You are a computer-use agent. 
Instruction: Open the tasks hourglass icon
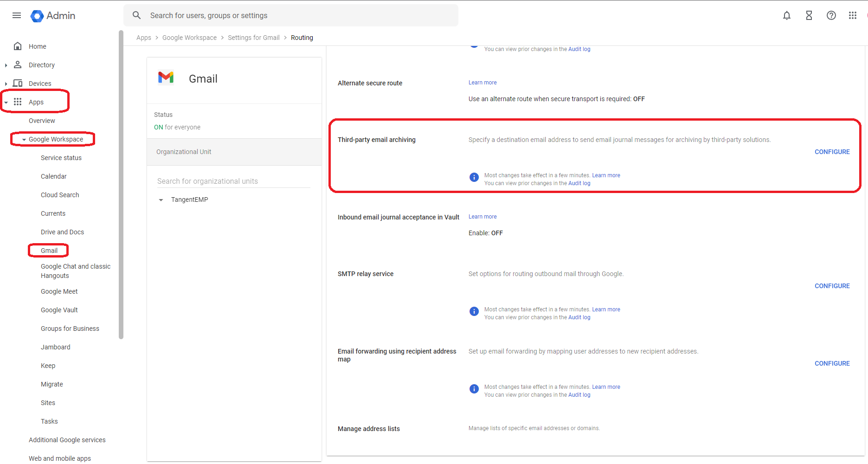[x=809, y=15]
